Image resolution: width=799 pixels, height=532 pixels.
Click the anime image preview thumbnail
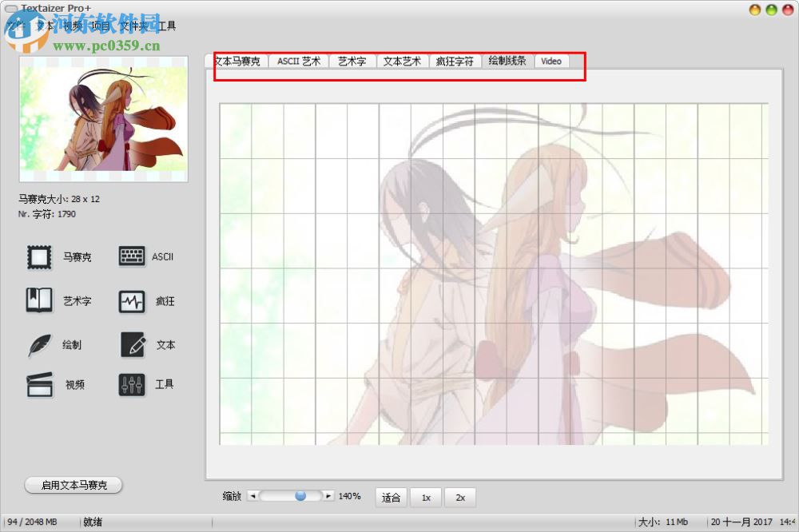tap(103, 118)
